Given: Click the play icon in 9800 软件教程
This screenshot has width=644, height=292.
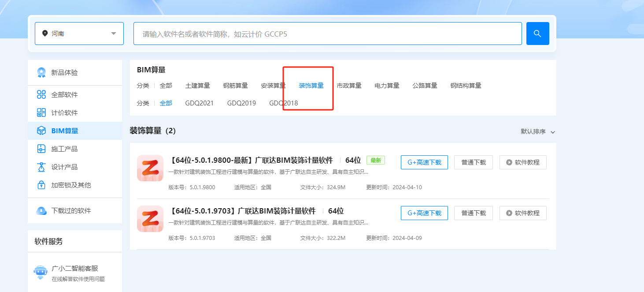Looking at the screenshot, I should (509, 162).
